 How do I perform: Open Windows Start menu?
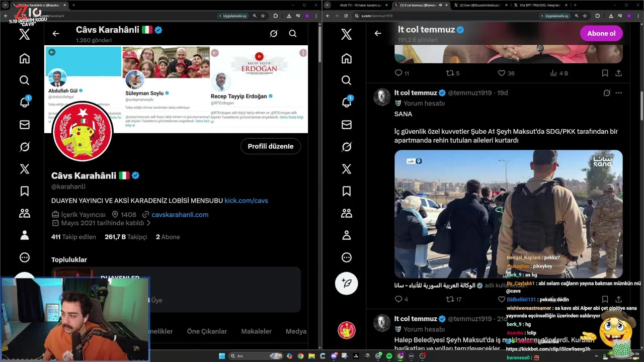click(222, 356)
